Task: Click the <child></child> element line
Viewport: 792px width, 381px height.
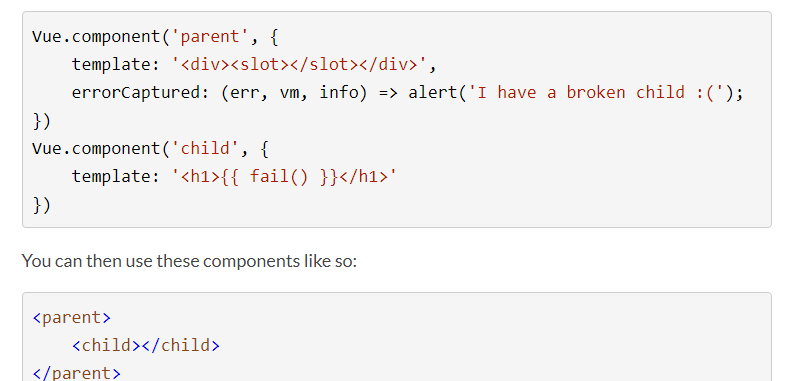Action: click(x=146, y=345)
